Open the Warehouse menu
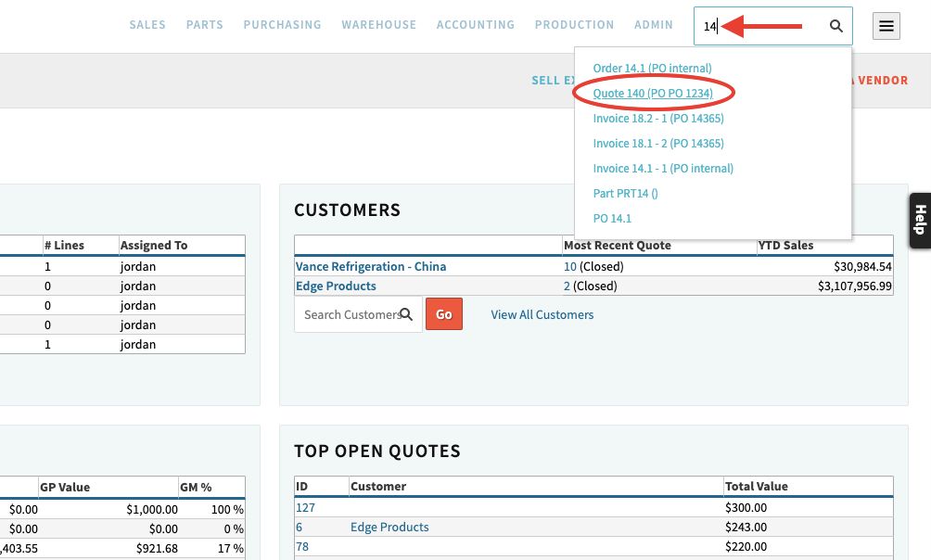 pyautogui.click(x=378, y=25)
